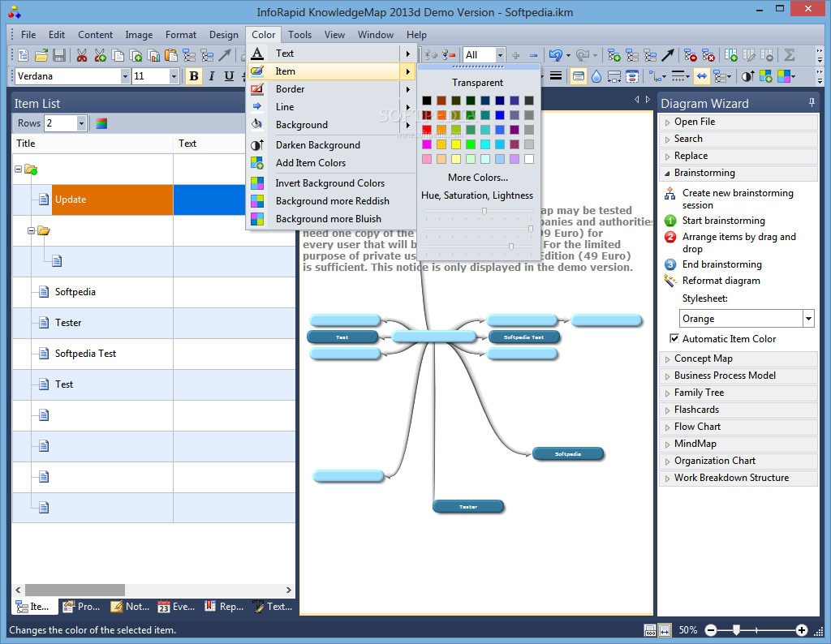Click the New document toolbar icon

click(24, 55)
